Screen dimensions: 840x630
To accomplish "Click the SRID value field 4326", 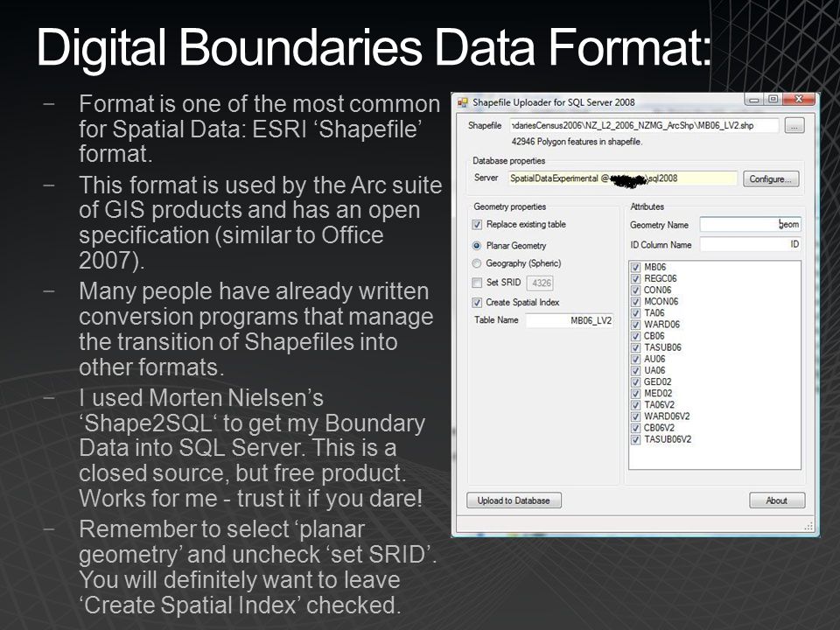I will pyautogui.click(x=540, y=283).
